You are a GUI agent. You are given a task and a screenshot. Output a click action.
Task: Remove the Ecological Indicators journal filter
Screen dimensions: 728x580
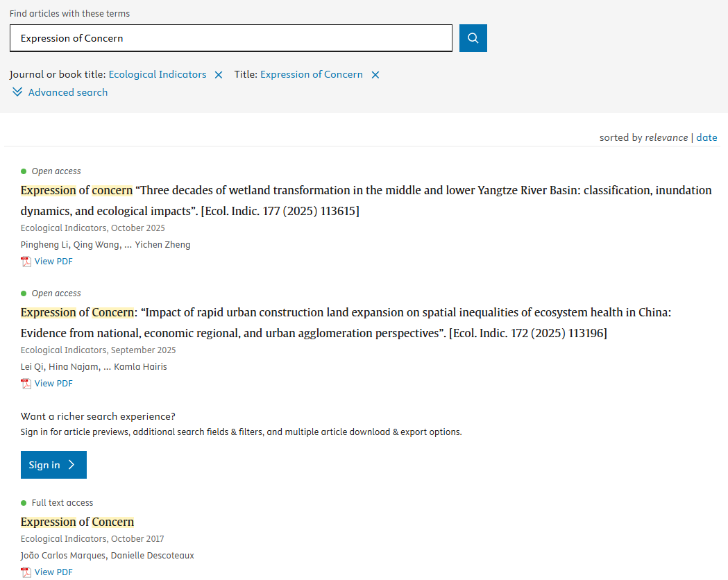[x=219, y=75]
